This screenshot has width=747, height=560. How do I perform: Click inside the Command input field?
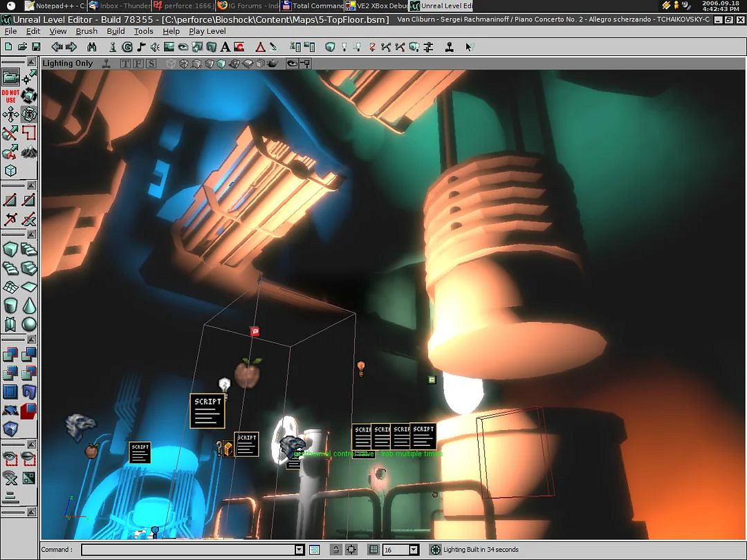tap(187, 550)
